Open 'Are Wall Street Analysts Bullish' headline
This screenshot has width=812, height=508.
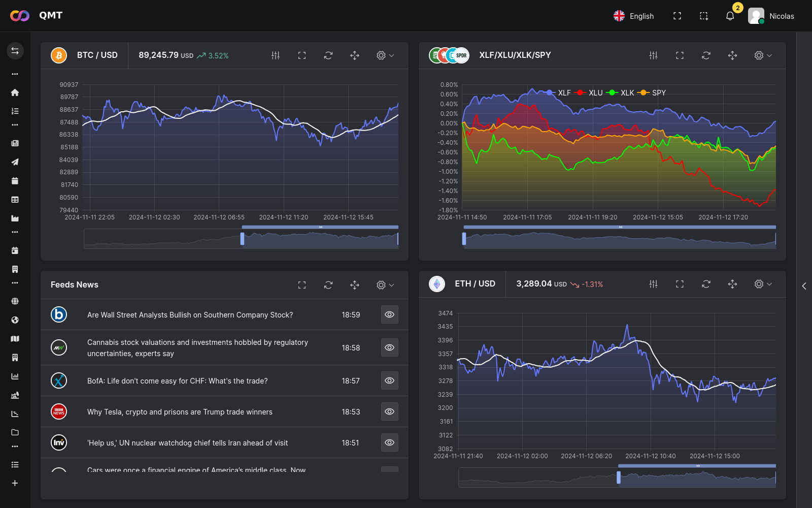click(190, 315)
